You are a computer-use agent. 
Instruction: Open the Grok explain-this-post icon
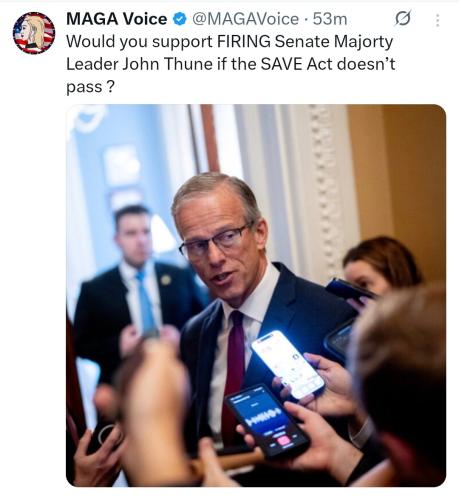click(x=403, y=19)
